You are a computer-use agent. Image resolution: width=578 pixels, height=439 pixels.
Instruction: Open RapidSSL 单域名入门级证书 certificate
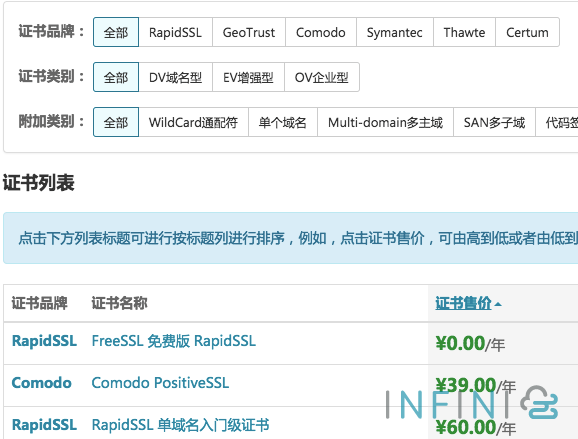(x=181, y=425)
